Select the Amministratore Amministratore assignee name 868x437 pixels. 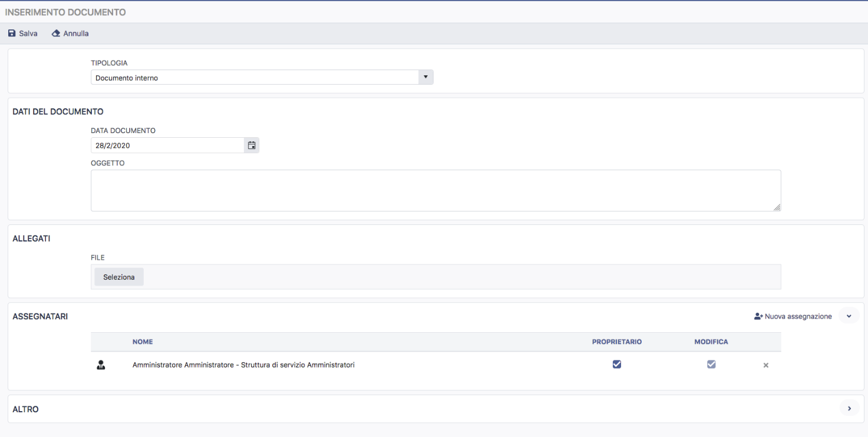click(x=243, y=365)
